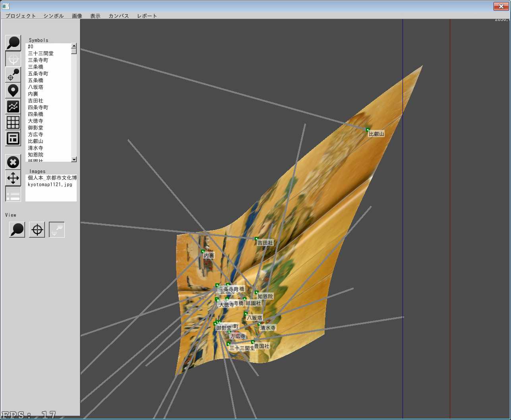Click the 祇園社 label on the canvas
This screenshot has height=420, width=511.
pyautogui.click(x=253, y=303)
